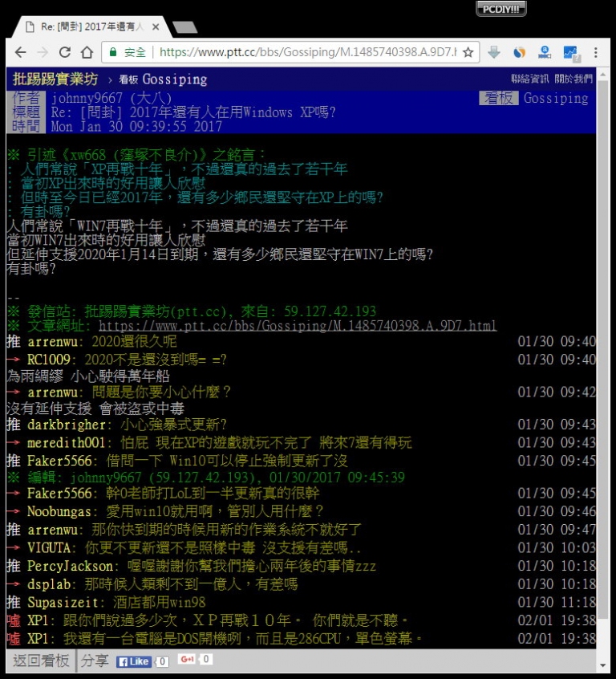
Task: Click Faker5566 comment mentioning LoL
Action: (x=302, y=494)
